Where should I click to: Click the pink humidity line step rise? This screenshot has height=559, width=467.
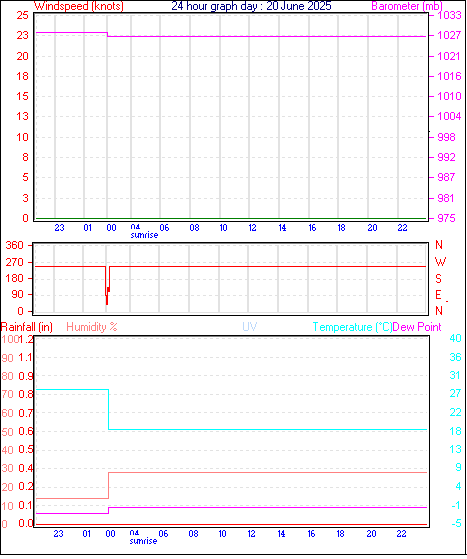(109, 486)
